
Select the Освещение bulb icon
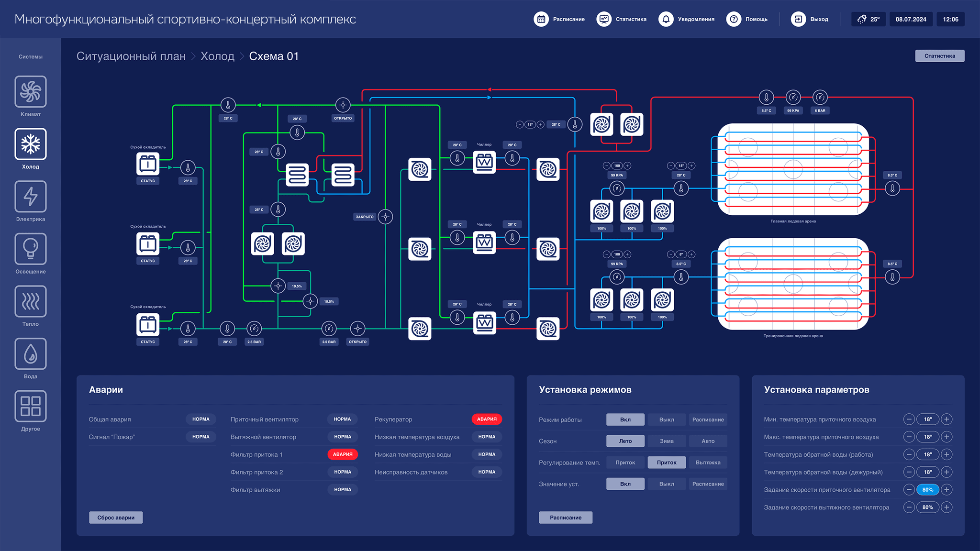point(30,249)
